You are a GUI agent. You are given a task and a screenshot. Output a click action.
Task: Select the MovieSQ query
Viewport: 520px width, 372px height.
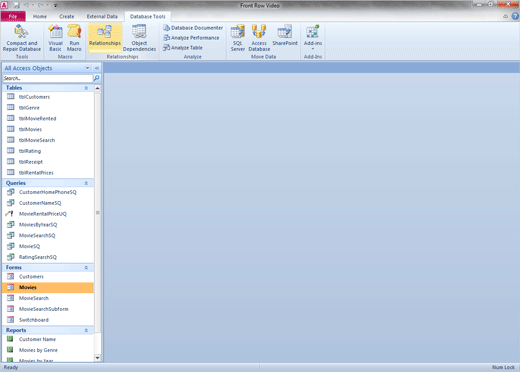coord(48,246)
